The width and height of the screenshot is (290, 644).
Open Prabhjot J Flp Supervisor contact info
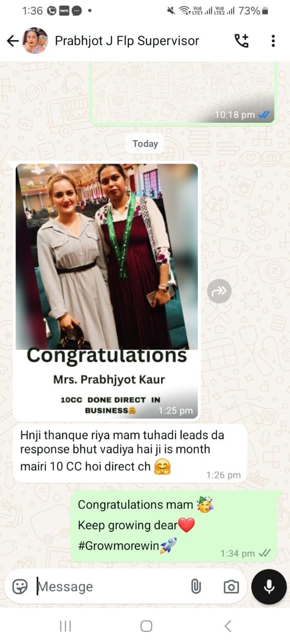(127, 41)
